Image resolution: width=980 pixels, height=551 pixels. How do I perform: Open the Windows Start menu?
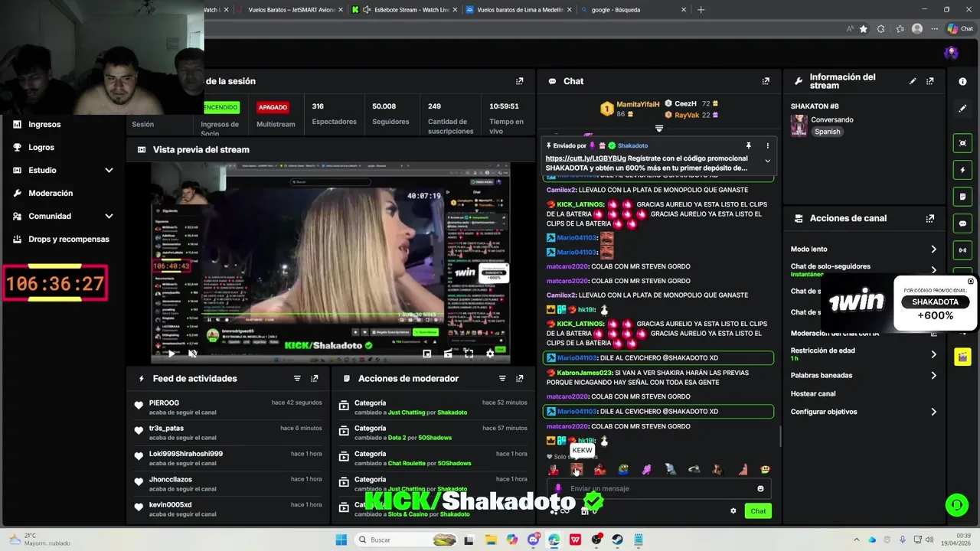point(341,540)
